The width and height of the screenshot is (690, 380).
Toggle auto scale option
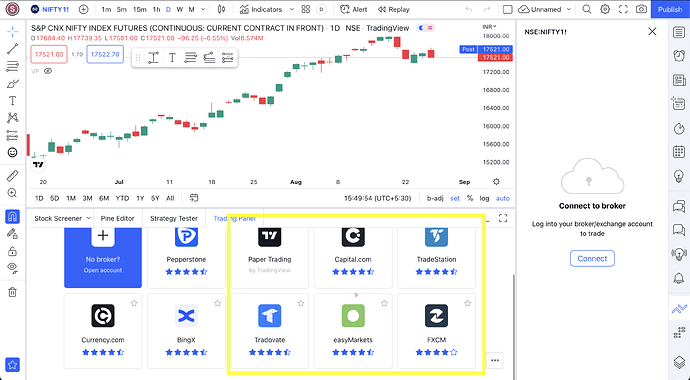click(x=503, y=198)
